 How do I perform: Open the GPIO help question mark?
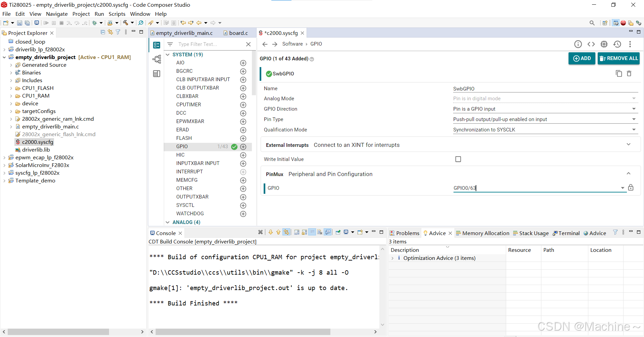tap(312, 59)
